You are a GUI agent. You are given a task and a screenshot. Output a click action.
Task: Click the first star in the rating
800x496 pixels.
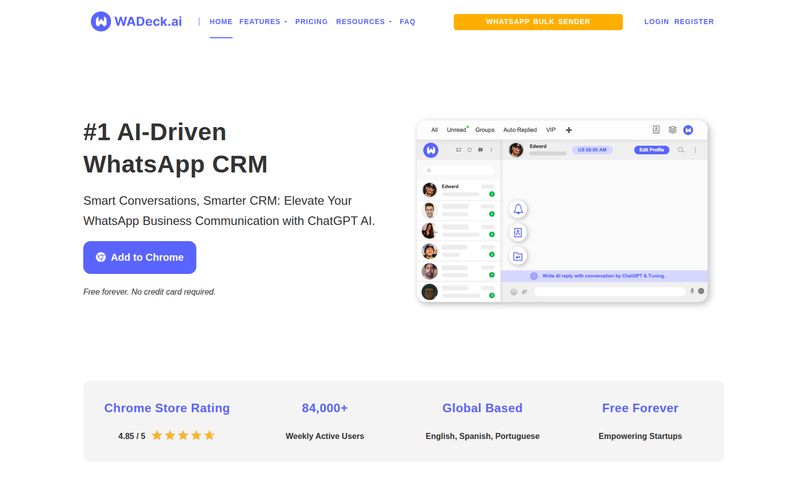[157, 435]
